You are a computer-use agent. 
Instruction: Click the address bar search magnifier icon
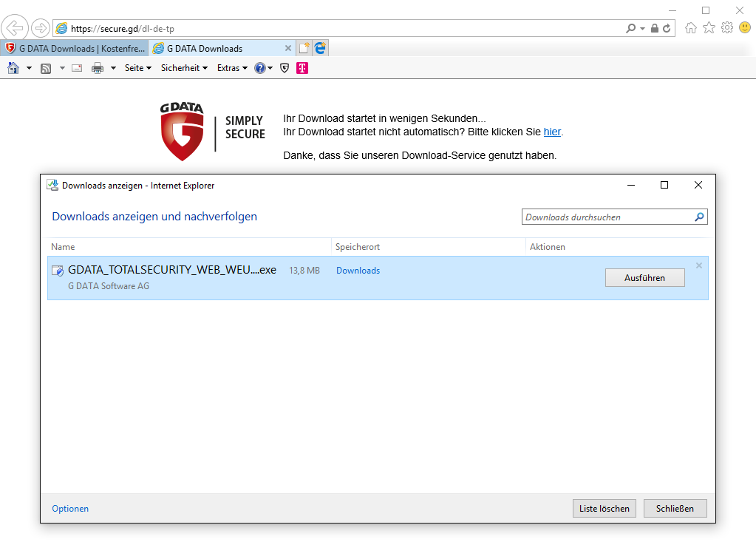(x=630, y=28)
